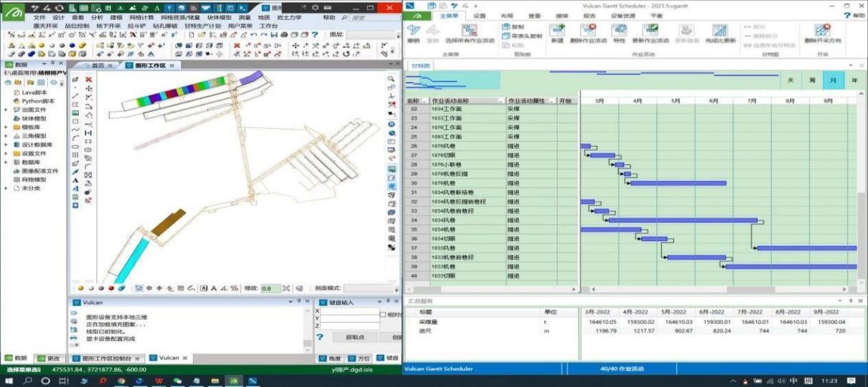Viewport: 868px width, 387px height.
Task: Click the red sphere icon in bottom toolbar
Action: (x=111, y=288)
